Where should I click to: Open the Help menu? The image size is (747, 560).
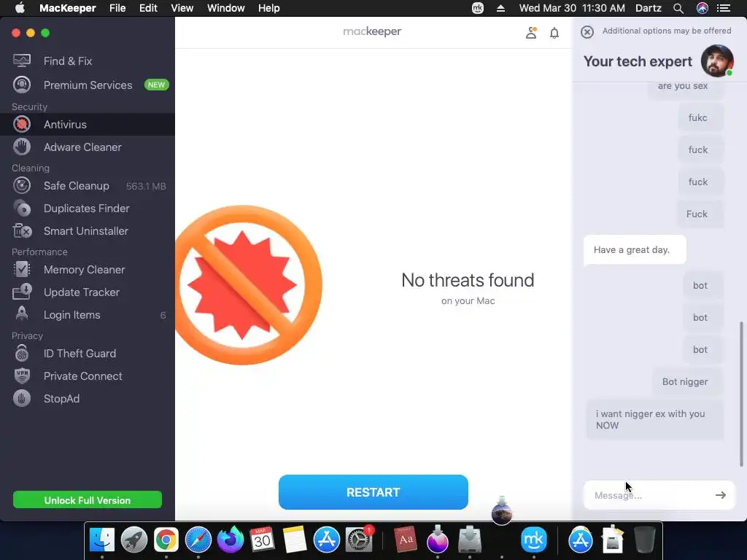coord(268,8)
